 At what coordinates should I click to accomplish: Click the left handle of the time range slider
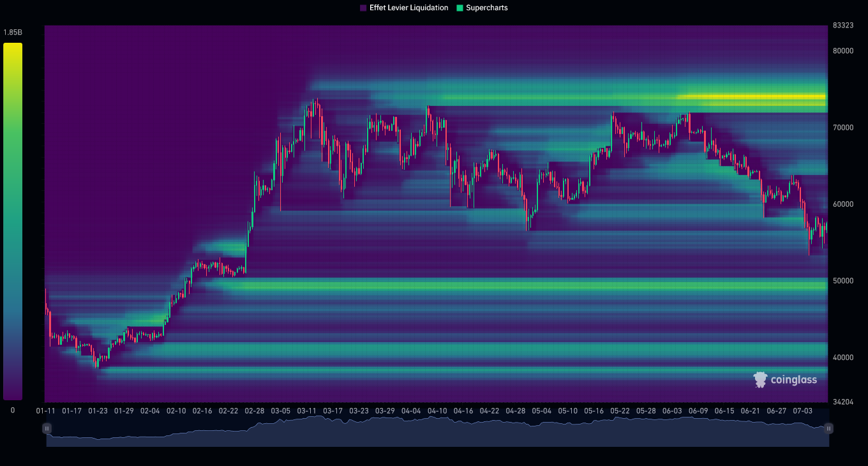click(x=47, y=428)
